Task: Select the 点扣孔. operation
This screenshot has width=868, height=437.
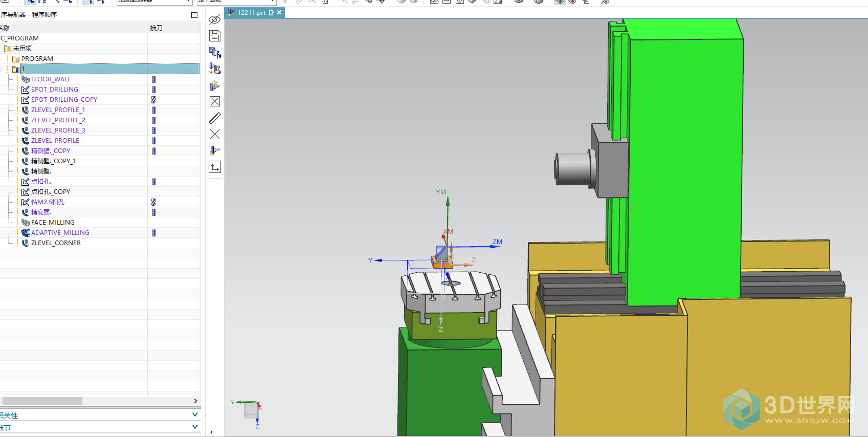Action: click(41, 182)
